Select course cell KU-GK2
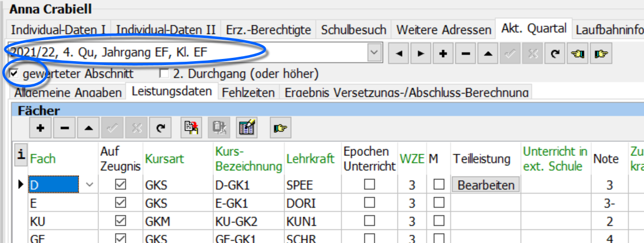644x243 pixels. click(x=249, y=222)
